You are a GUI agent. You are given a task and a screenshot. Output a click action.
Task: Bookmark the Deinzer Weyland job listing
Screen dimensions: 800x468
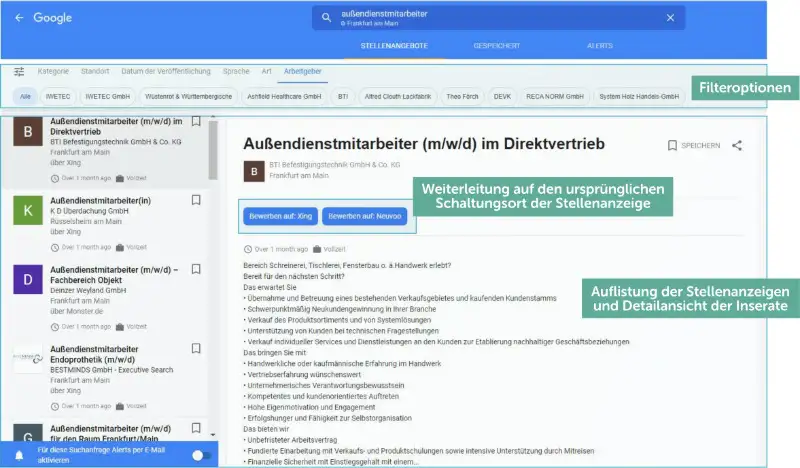[x=196, y=269]
